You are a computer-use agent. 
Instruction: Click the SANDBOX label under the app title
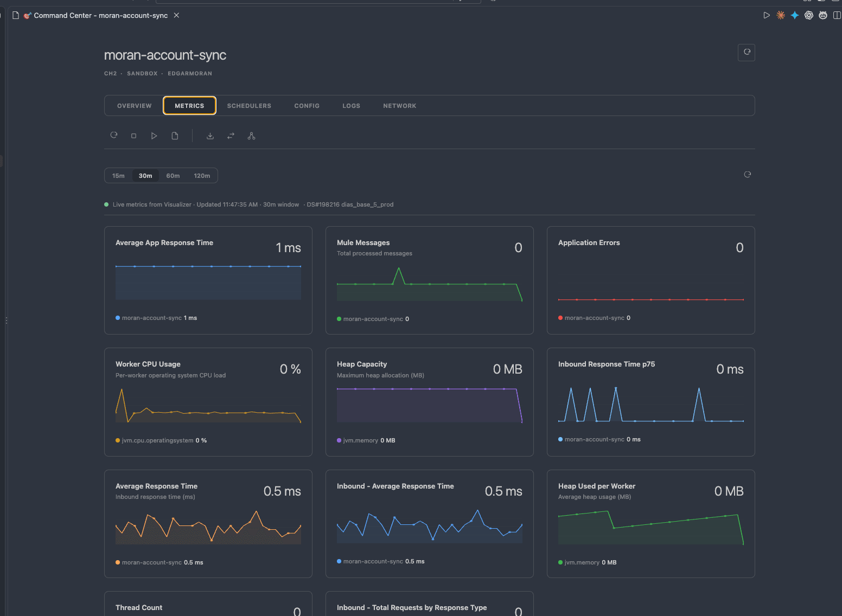click(x=142, y=74)
